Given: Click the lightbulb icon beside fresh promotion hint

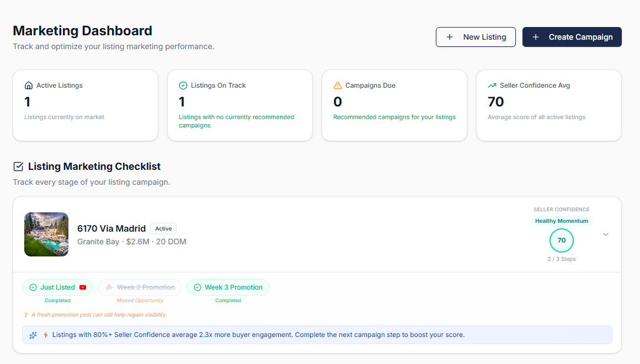Looking at the screenshot, I should click(x=26, y=314).
